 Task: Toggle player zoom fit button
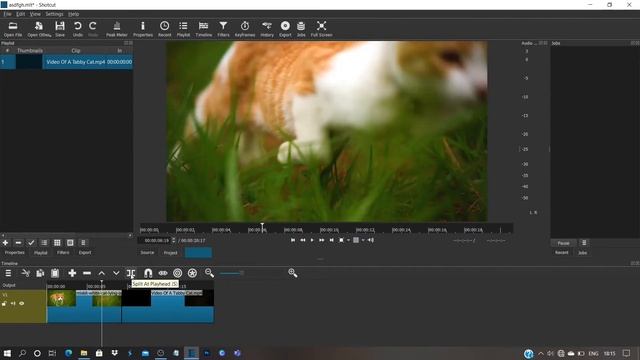[x=341, y=240]
